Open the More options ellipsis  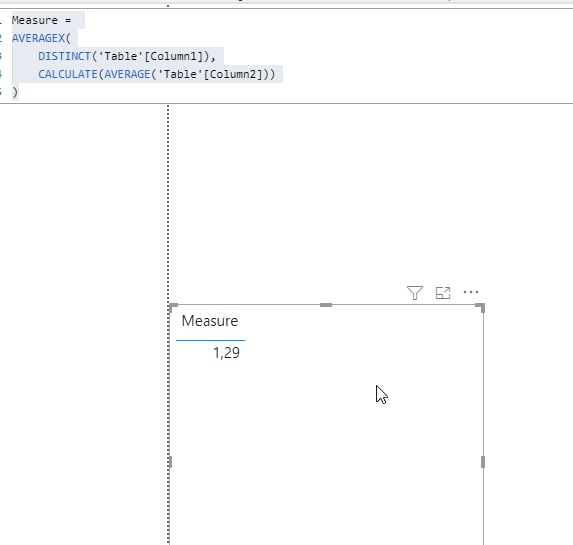471,292
